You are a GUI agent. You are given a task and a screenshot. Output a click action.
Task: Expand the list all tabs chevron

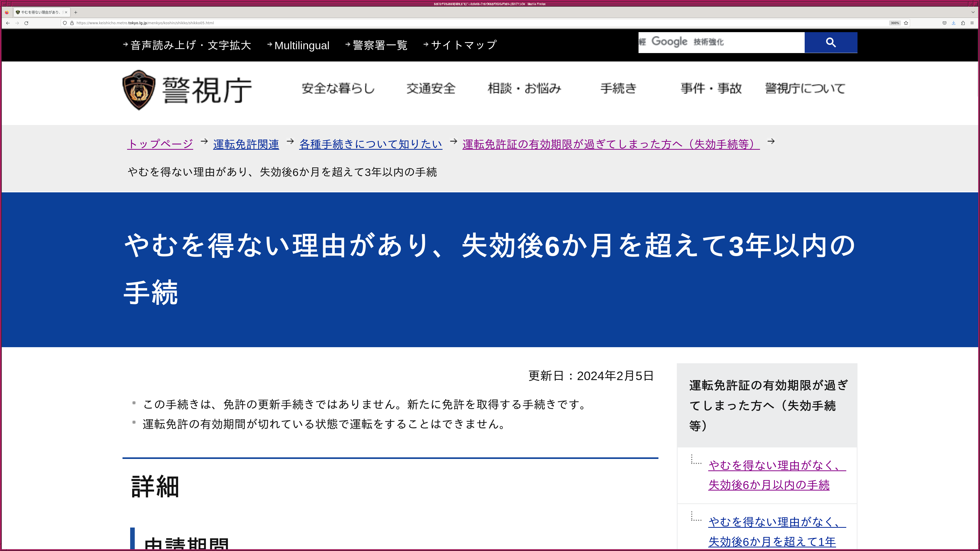tap(973, 12)
